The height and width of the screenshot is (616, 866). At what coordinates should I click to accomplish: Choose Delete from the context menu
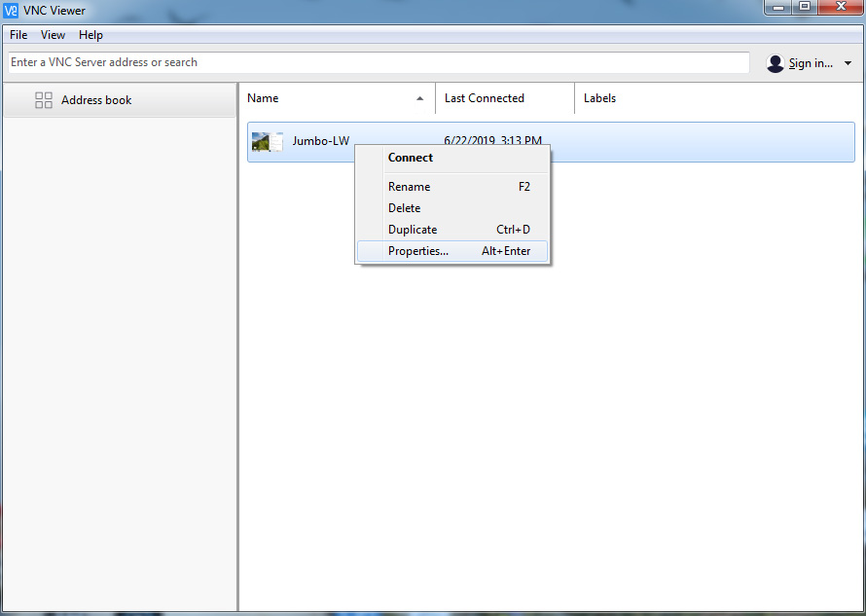tap(405, 208)
